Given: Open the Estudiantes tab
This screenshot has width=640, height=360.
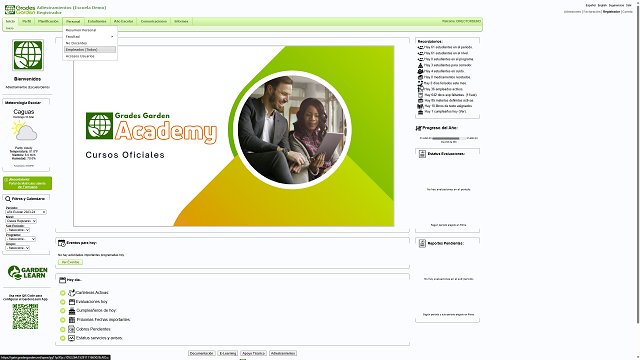Looking at the screenshot, I should coord(97,21).
